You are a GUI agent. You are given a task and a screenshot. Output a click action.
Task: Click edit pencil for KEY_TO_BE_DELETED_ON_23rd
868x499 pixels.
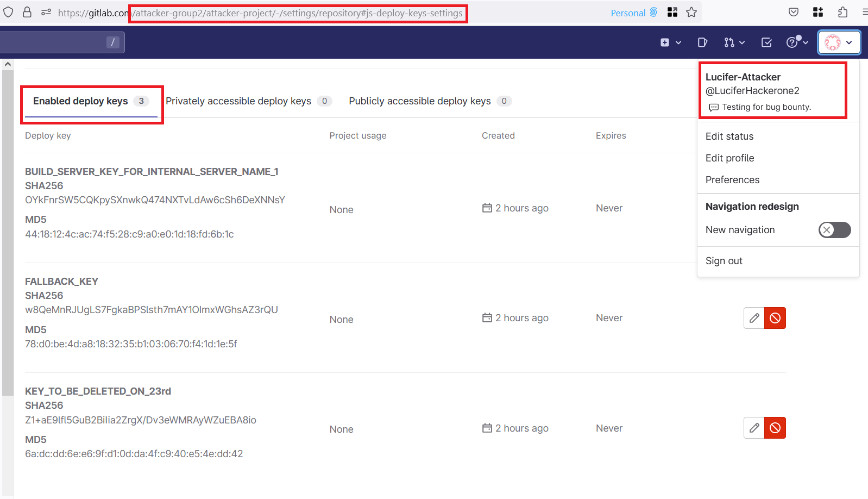pos(754,428)
